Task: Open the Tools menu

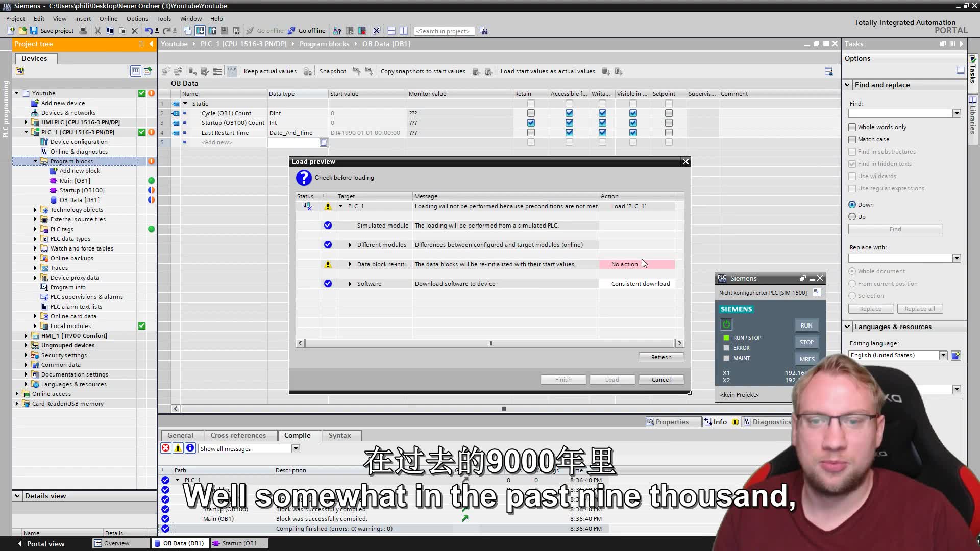Action: tap(164, 18)
